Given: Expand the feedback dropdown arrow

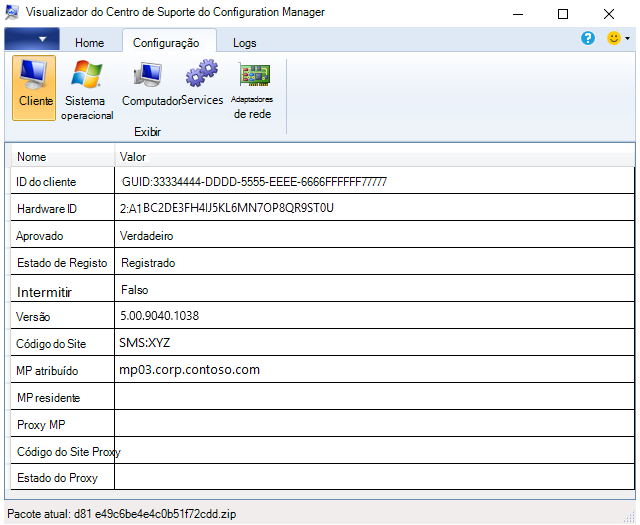Looking at the screenshot, I should tap(628, 38).
